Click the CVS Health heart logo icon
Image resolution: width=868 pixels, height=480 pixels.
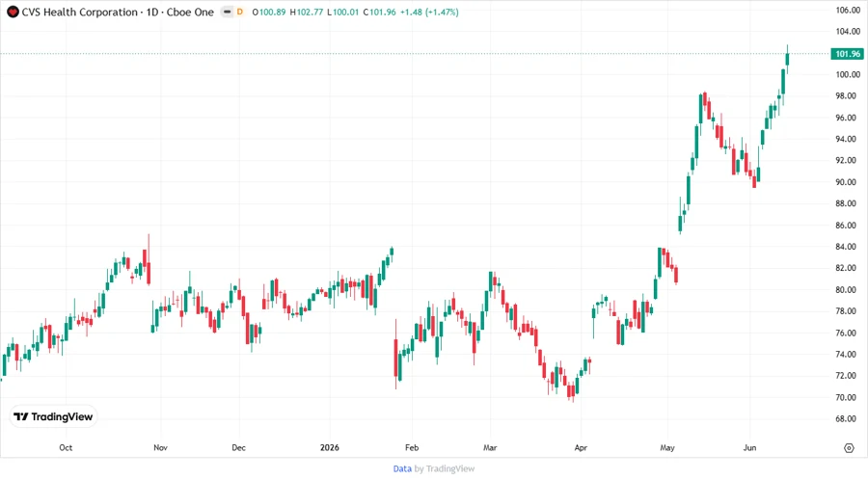pyautogui.click(x=13, y=13)
